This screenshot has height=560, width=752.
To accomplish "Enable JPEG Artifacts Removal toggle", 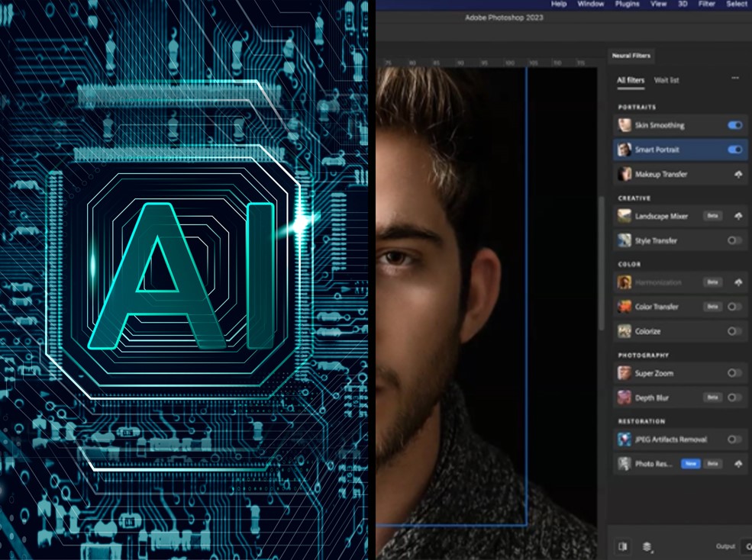I will (734, 439).
